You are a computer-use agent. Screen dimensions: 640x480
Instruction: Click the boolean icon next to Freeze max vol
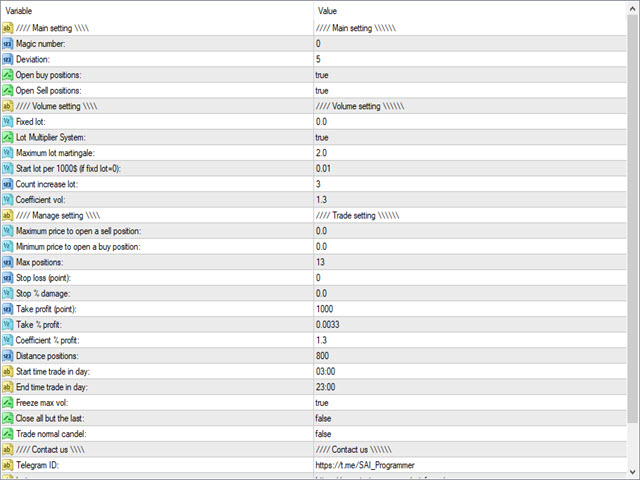[7, 403]
